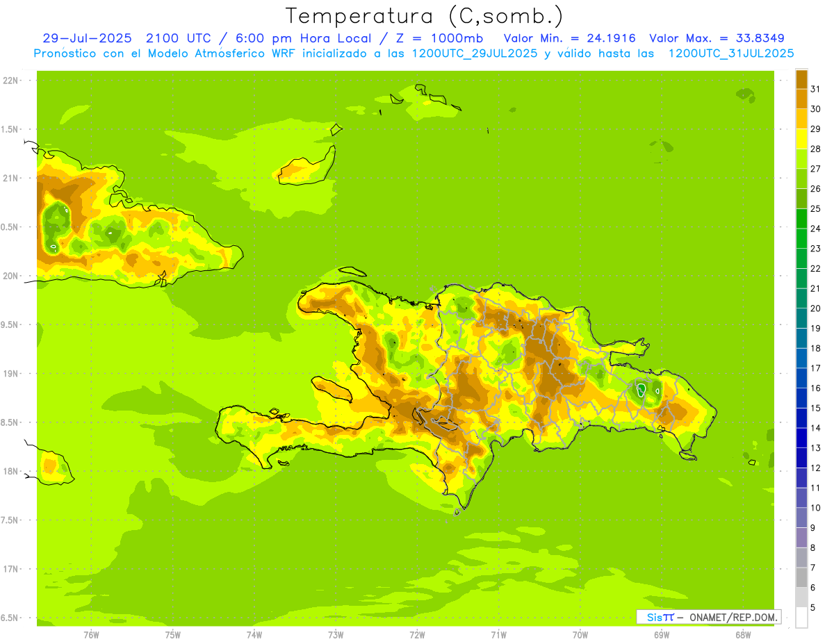Screen dimensions: 834x644
Task: Click the lime colorbar swatch between 27 and 28
Action: pos(801,158)
